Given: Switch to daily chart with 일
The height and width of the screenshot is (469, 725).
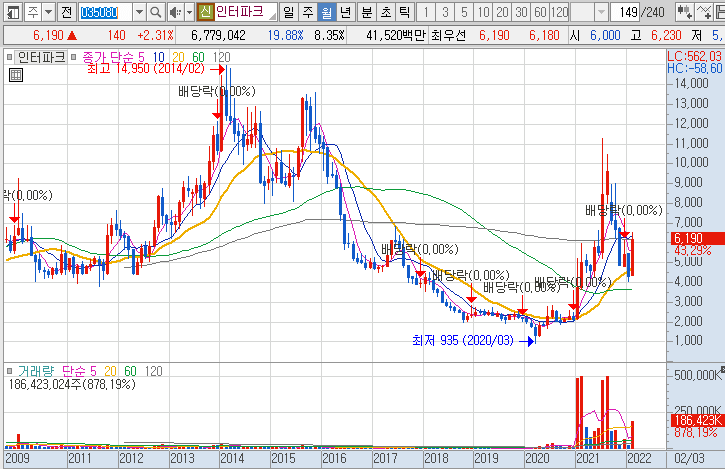Looking at the screenshot, I should click(x=289, y=12).
